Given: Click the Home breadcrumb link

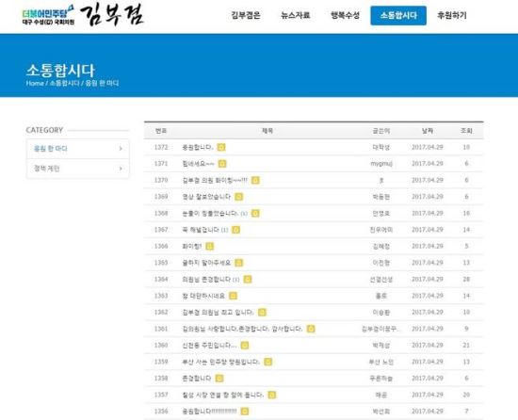Looking at the screenshot, I should [x=35, y=83].
